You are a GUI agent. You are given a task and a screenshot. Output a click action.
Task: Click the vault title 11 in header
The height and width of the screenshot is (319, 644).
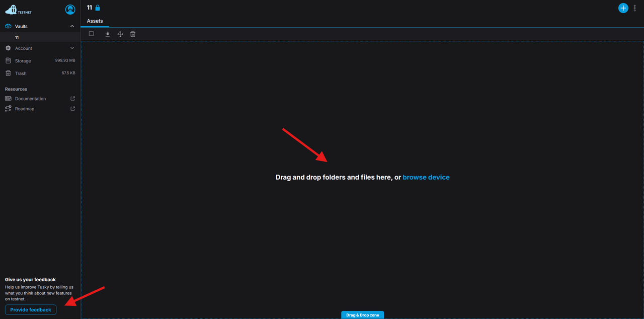pyautogui.click(x=90, y=8)
